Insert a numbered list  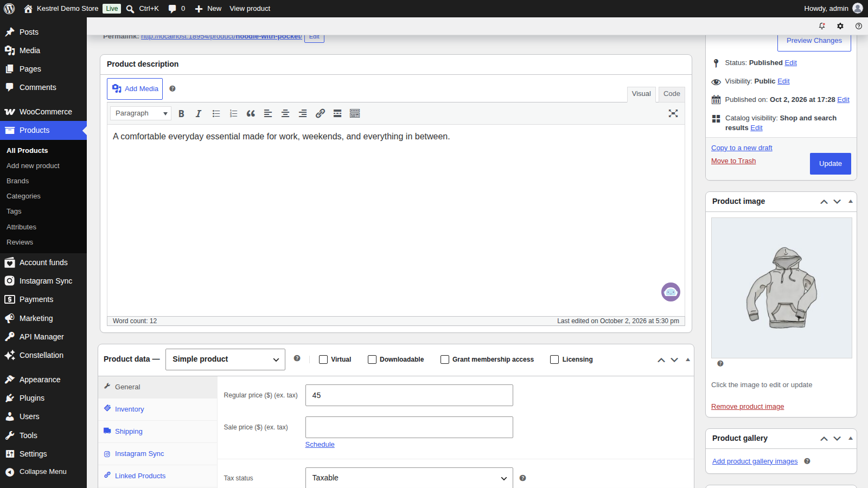coord(233,113)
